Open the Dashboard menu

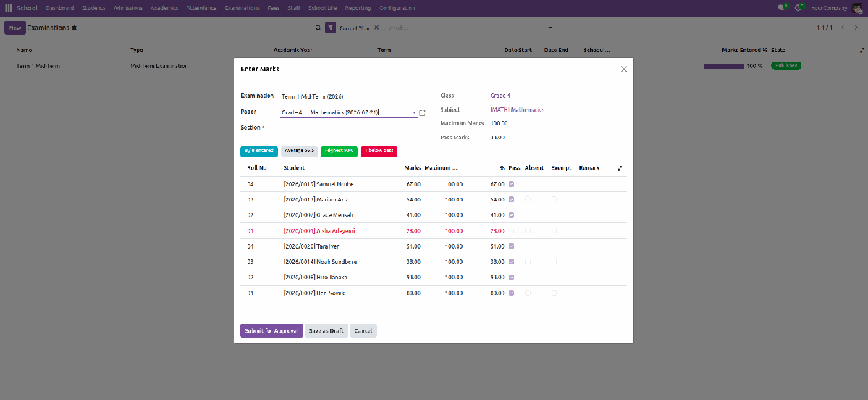point(60,8)
